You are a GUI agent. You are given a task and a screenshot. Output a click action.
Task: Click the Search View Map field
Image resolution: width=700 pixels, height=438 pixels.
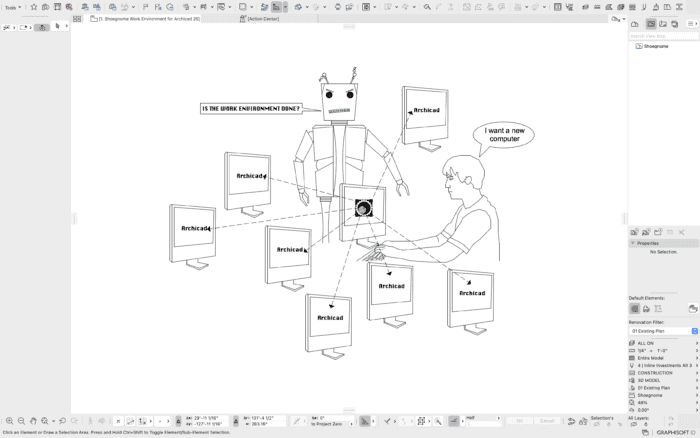tap(663, 36)
